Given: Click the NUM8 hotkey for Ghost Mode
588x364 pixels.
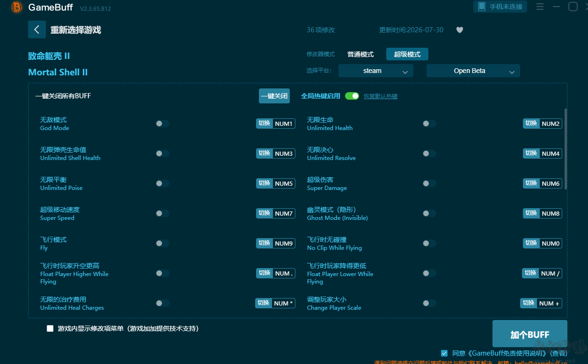Looking at the screenshot, I should point(543,213).
